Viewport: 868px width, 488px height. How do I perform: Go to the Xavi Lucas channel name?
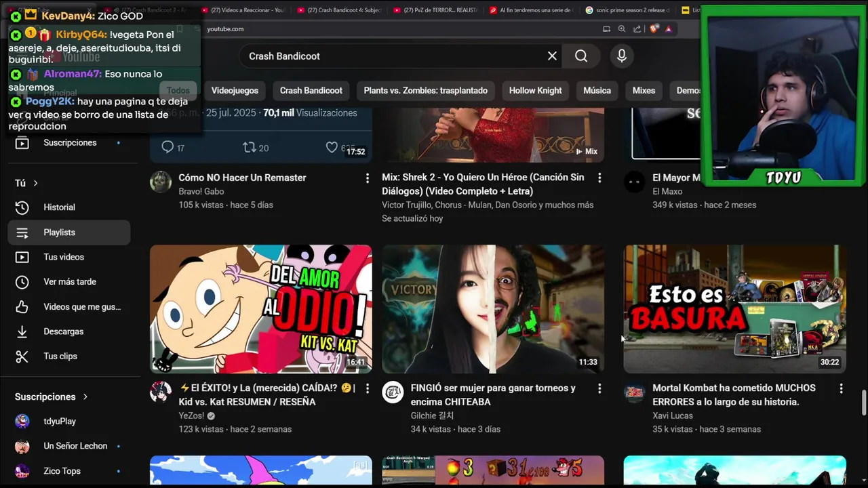[x=673, y=416]
